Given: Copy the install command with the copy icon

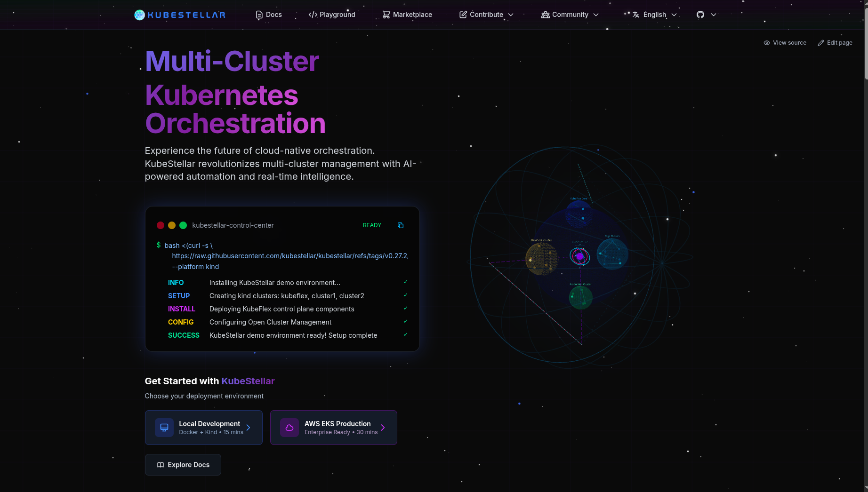Looking at the screenshot, I should point(401,226).
